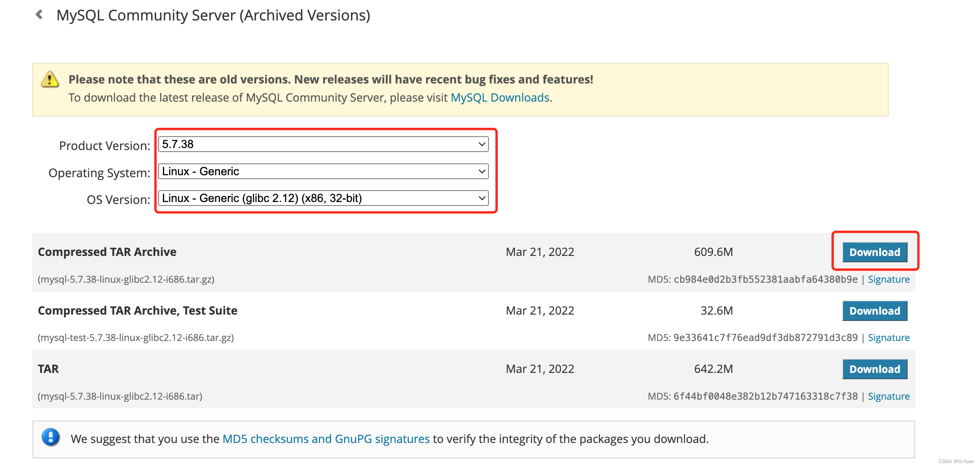Click filename (mysql-test-5.7.38-linux-glibc2.12-i686.tar.gz)
The width and height of the screenshot is (980, 467).
(x=136, y=337)
